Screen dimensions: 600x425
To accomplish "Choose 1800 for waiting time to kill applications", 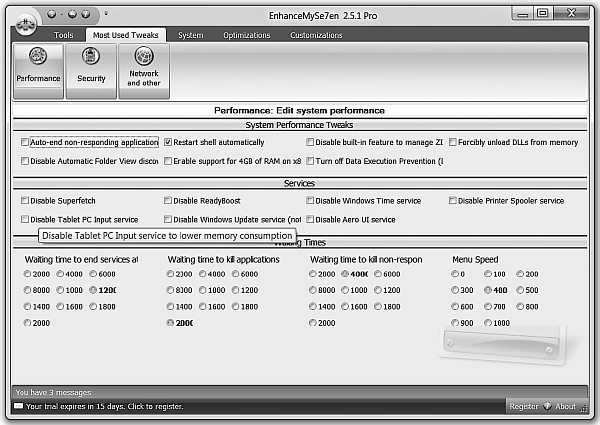I will pos(236,306).
